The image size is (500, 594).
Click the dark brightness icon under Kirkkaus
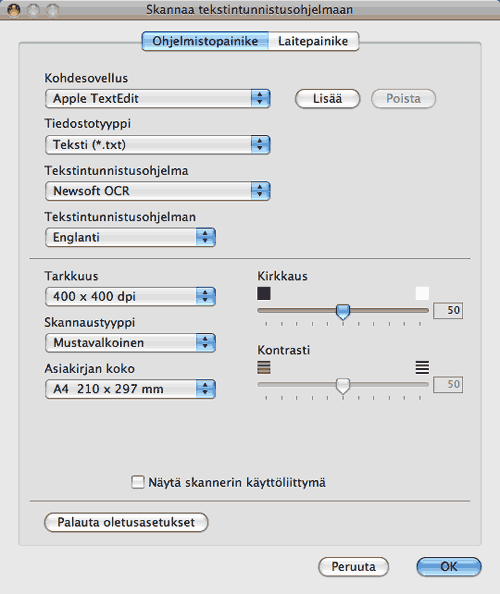[264, 293]
